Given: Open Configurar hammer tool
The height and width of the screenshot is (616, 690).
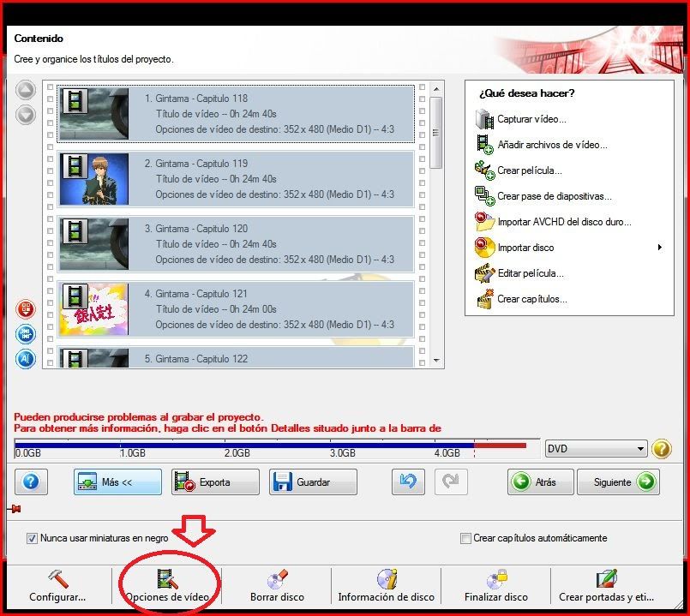Looking at the screenshot, I should click(57, 587).
